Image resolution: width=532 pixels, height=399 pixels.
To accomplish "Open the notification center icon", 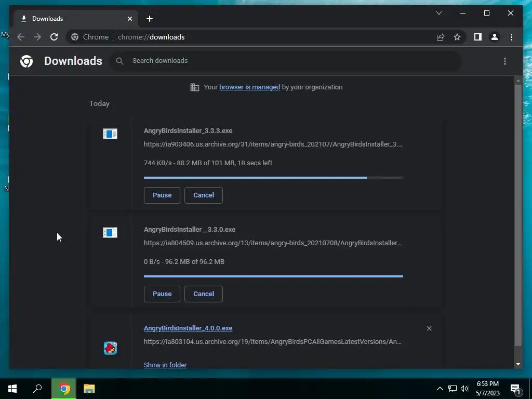I will tap(516, 389).
